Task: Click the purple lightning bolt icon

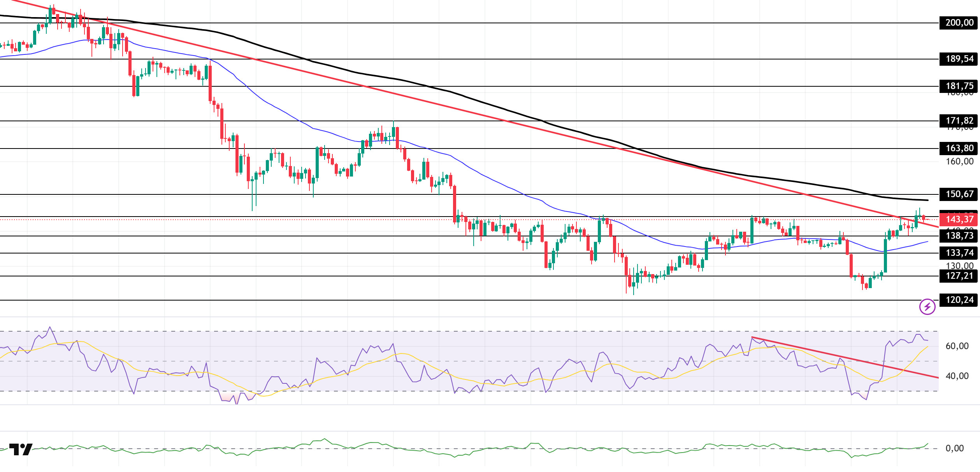Action: (x=927, y=307)
